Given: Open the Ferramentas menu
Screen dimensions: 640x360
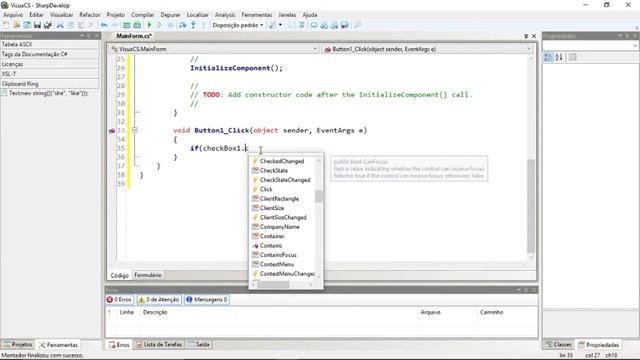Looking at the screenshot, I should (257, 15).
